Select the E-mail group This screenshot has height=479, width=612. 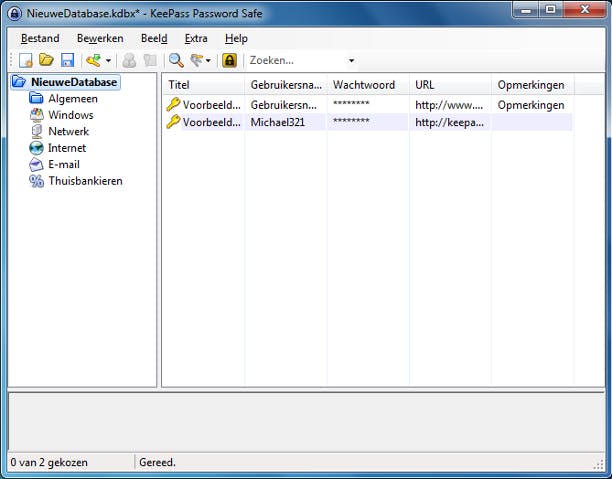64,164
